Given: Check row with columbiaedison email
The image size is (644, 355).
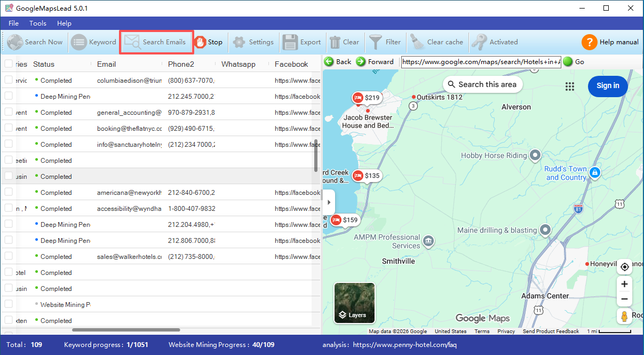Looking at the screenshot, I should click(9, 80).
